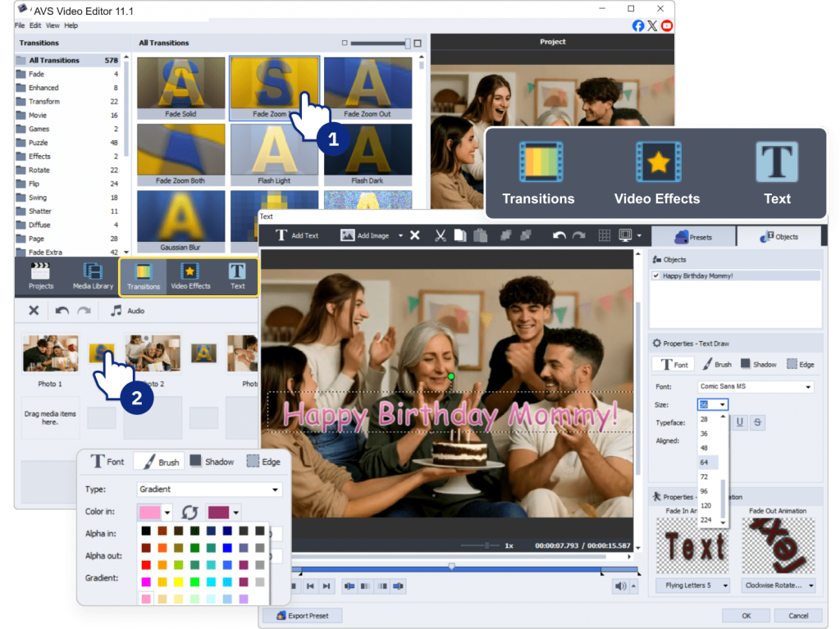
Task: Open the Edit menu
Action: [x=35, y=25]
